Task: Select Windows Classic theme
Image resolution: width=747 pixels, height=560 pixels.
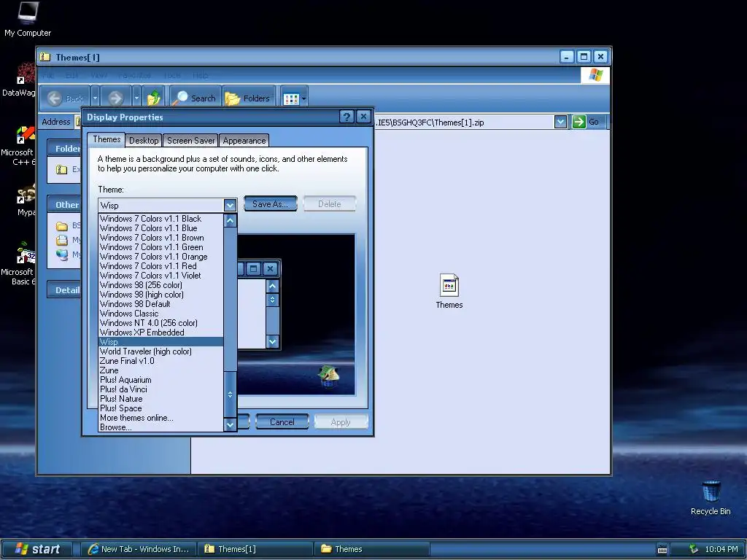Action: coord(160,314)
